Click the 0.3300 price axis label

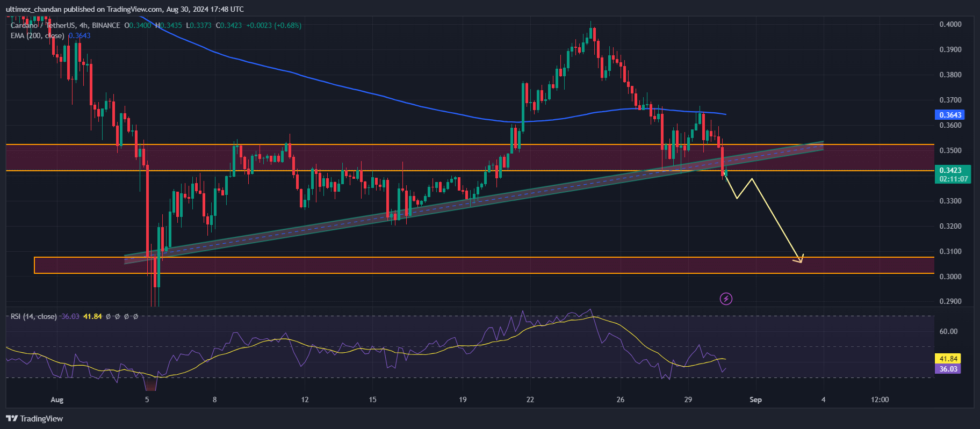[x=950, y=201]
